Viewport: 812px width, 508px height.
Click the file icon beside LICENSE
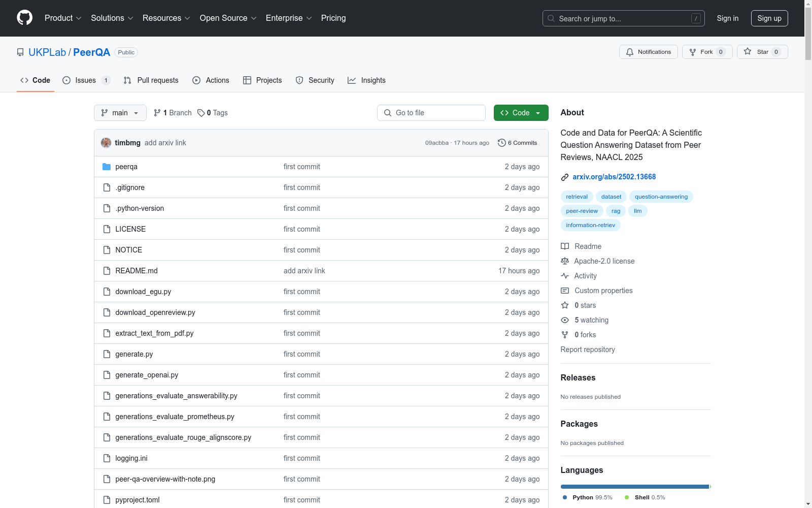pyautogui.click(x=107, y=229)
